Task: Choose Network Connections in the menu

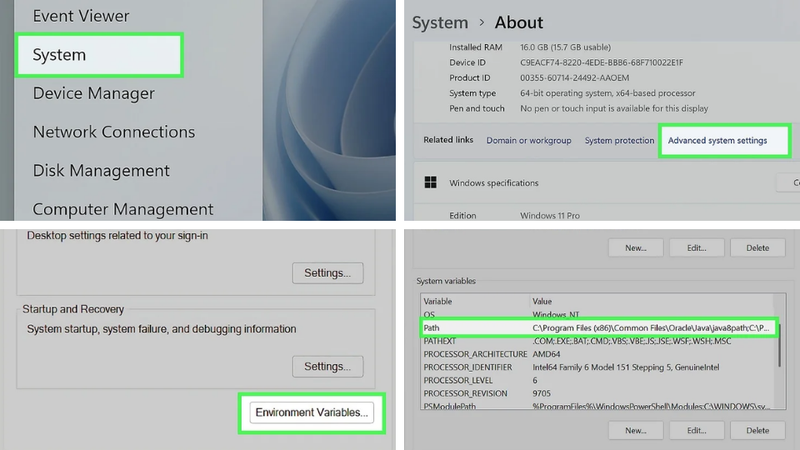Action: point(114,132)
